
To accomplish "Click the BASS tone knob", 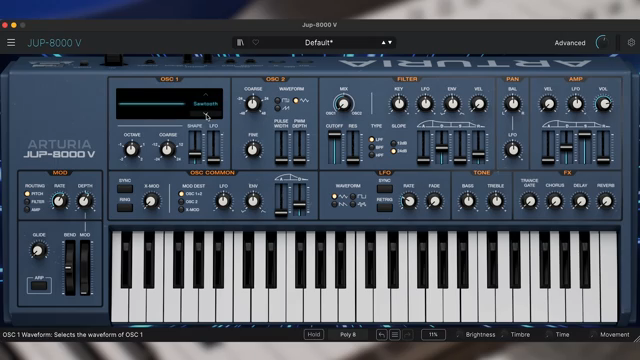I will (468, 201).
